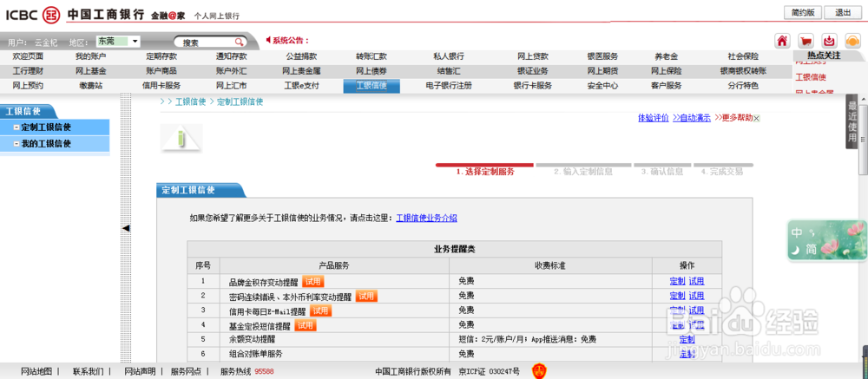The image size is (868, 379).
Task: Open the 工银信使 menu item
Action: (x=372, y=86)
